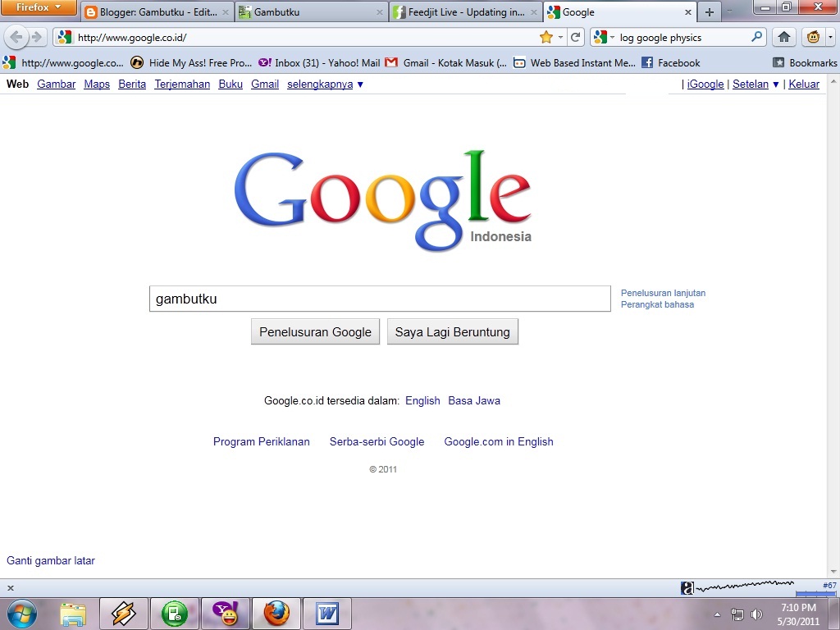840x630 pixels.
Task: Open the Program Periklanan link
Action: click(262, 441)
